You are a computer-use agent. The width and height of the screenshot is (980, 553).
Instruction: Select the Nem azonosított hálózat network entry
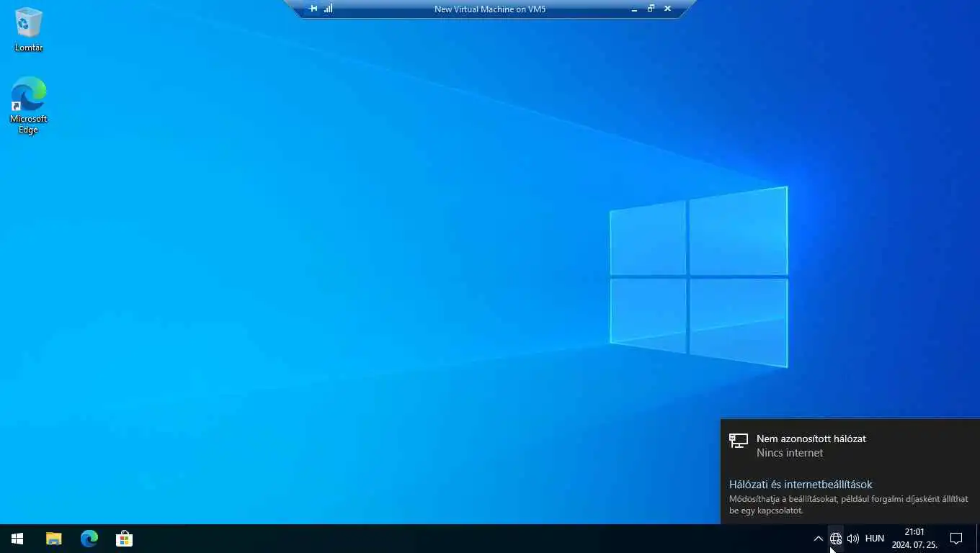pos(850,446)
